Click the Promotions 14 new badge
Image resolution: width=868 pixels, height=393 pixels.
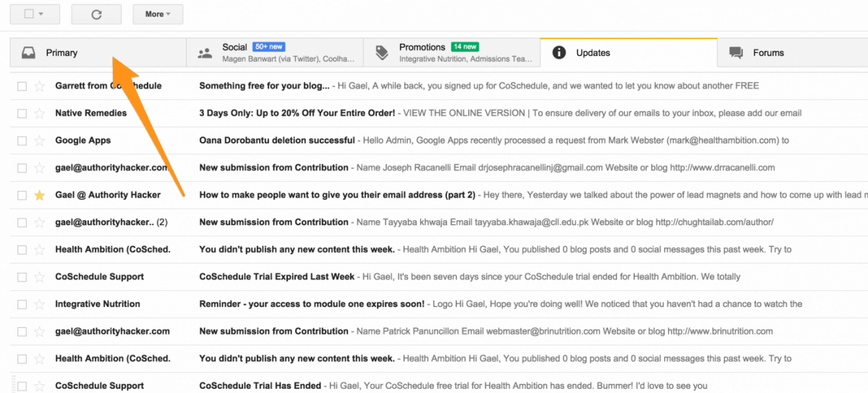[465, 47]
